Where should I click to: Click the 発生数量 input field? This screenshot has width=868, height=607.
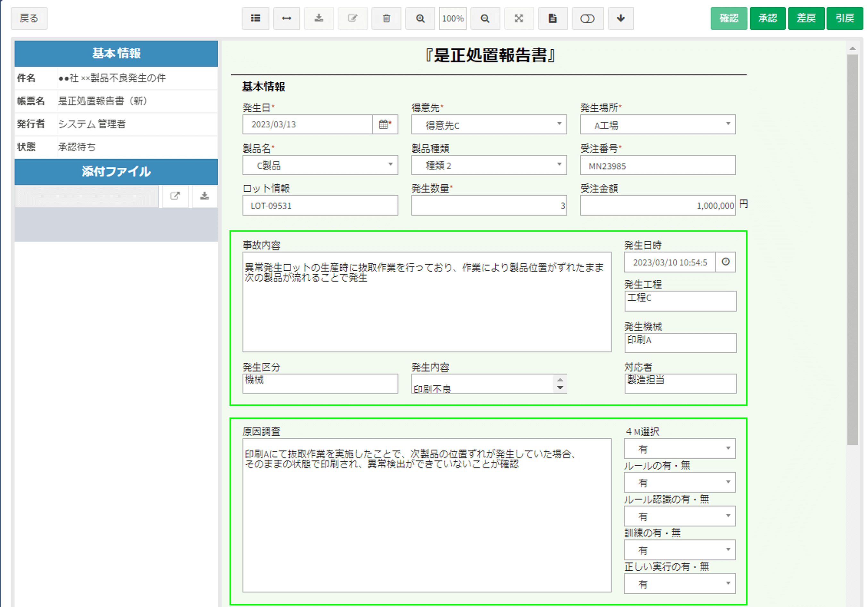coord(489,205)
